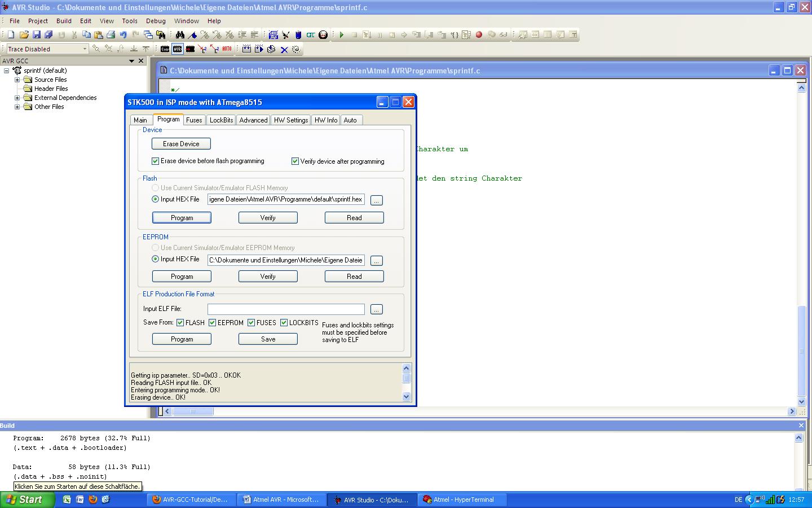Switch to the LockBits tab
Image resolution: width=812 pixels, height=508 pixels.
tap(221, 120)
